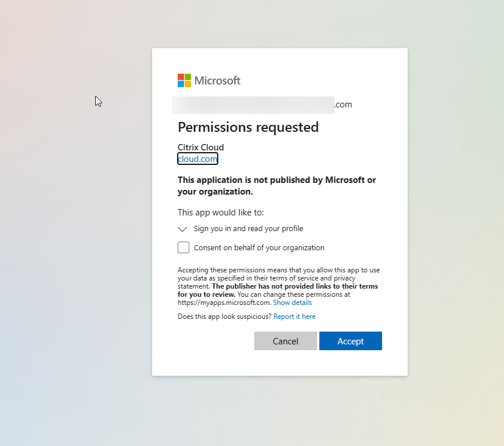Click the 'Accepting these permissions' paragraph
This screenshot has width=504, height=446.
click(x=279, y=274)
